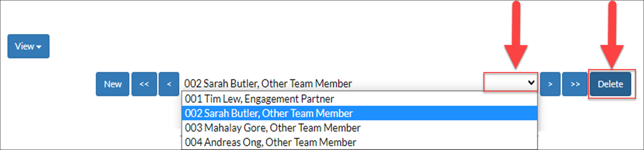The image size is (644, 150).
Task: Select 004 Andreas Ong, Other Team Member
Action: point(360,142)
